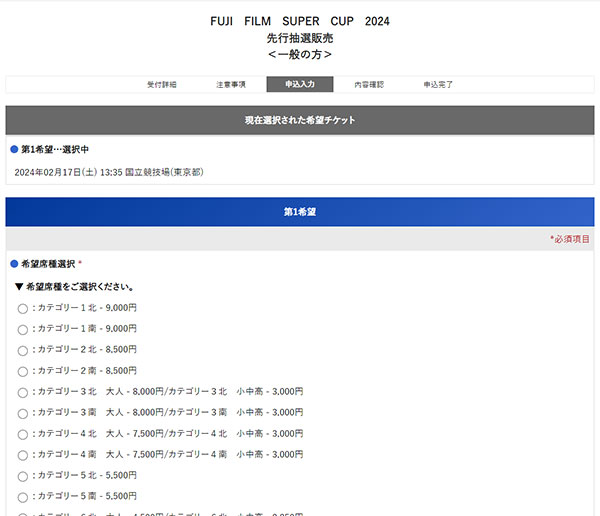Jump to the 申込完了 step tab

click(438, 85)
